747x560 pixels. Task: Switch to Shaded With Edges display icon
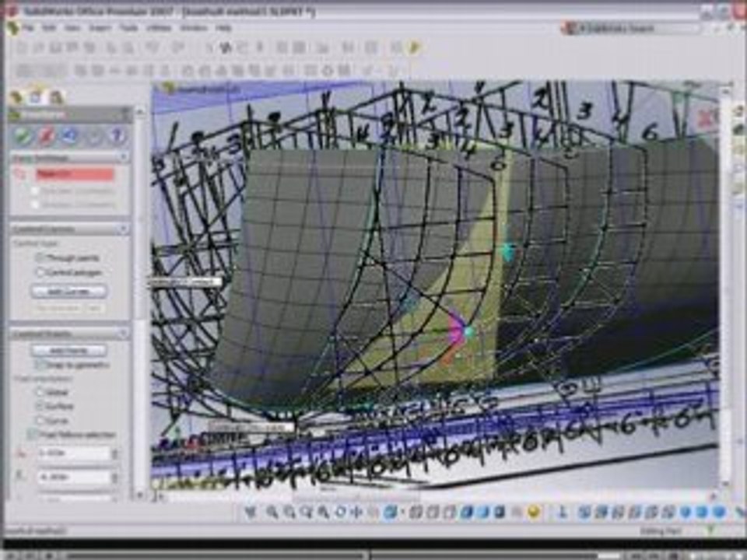click(466, 513)
